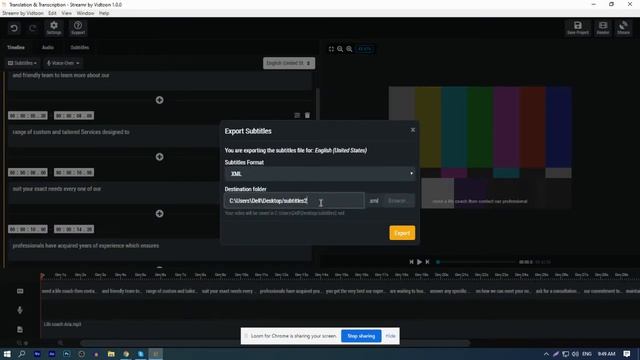This screenshot has height=360, width=640.
Task: Click the orange Export button
Action: 402,233
